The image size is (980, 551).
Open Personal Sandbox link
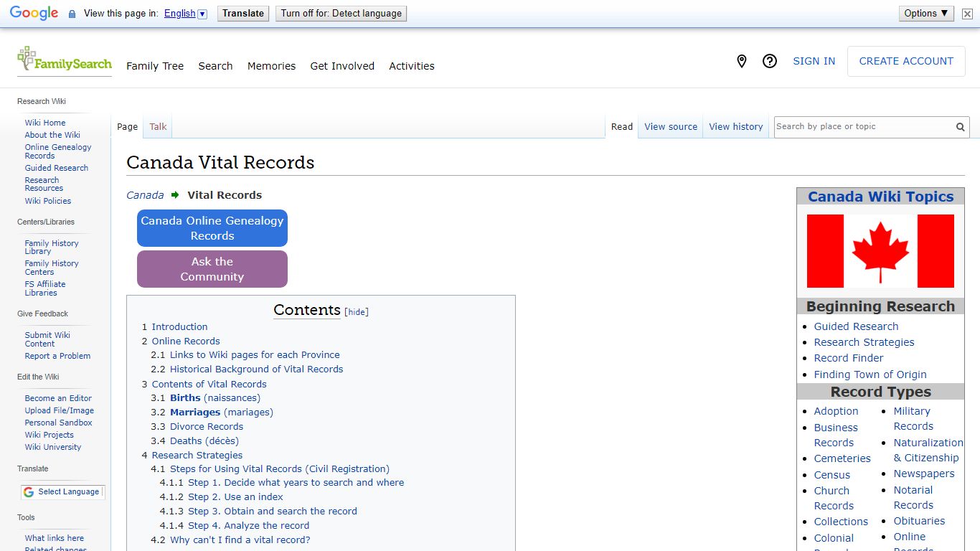pos(59,423)
